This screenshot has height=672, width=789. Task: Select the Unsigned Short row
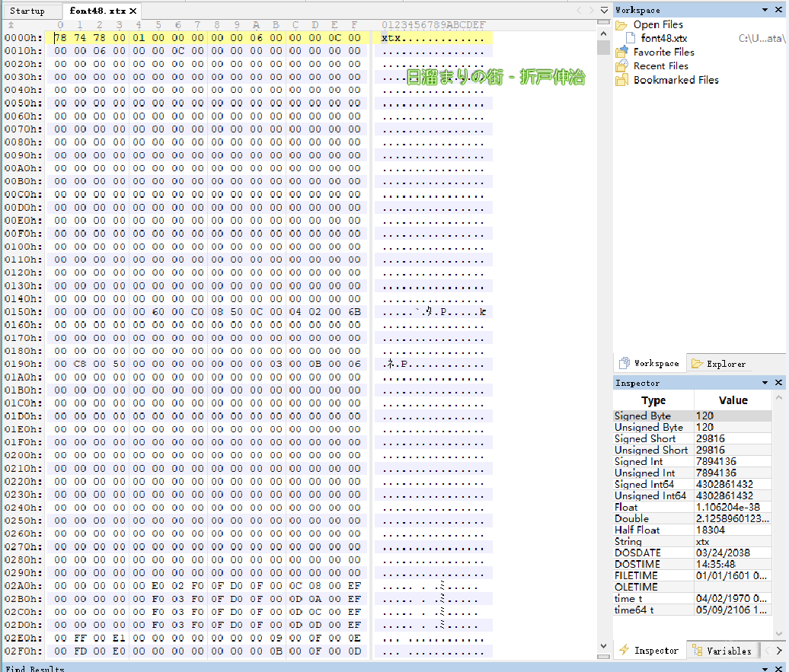pos(692,451)
